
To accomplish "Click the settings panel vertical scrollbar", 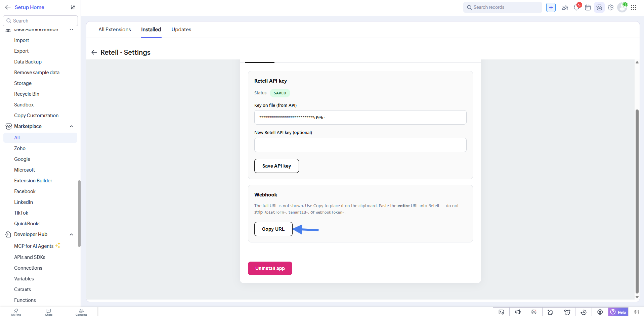I will pos(637,201).
